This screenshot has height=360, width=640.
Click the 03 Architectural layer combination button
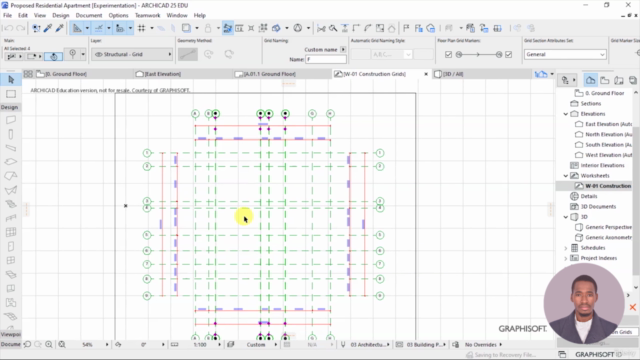click(x=366, y=344)
